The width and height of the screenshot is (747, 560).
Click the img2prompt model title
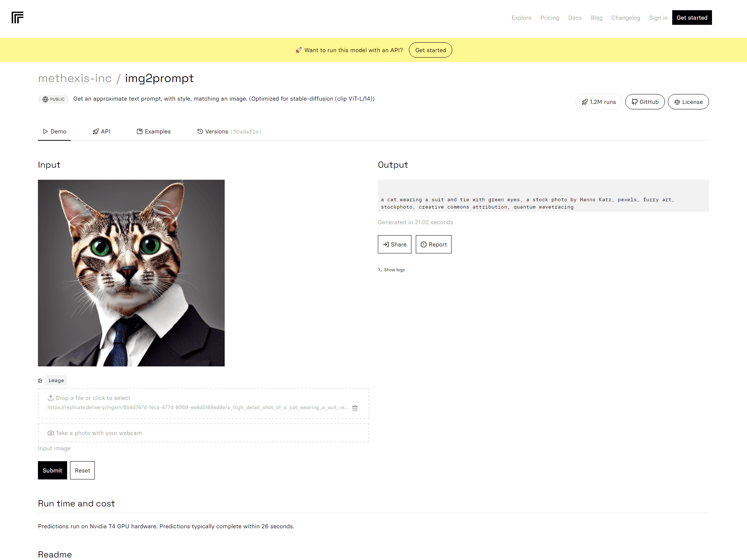pyautogui.click(x=159, y=78)
